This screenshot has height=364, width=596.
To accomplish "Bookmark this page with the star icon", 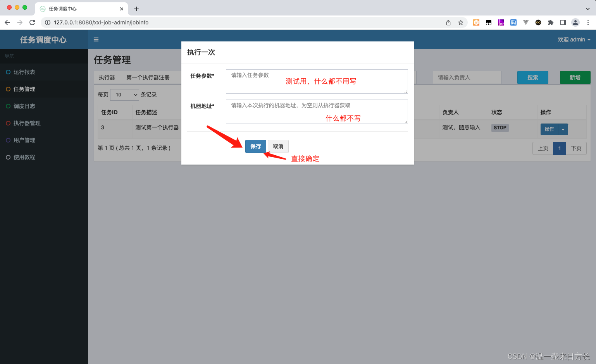I will point(461,22).
